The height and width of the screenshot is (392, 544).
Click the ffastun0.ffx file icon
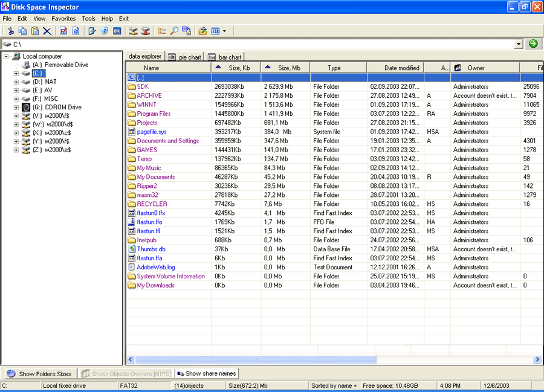132,213
